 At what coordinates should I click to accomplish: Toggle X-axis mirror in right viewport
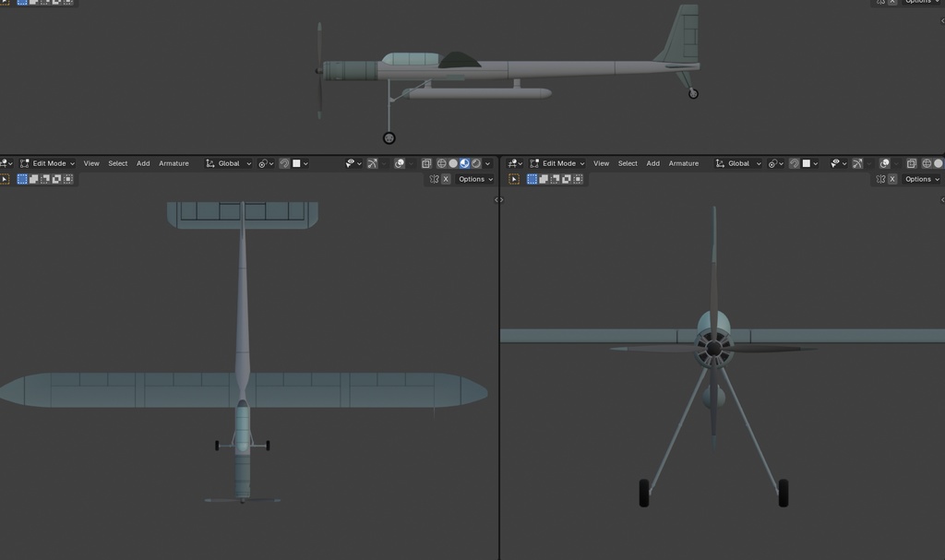click(892, 179)
